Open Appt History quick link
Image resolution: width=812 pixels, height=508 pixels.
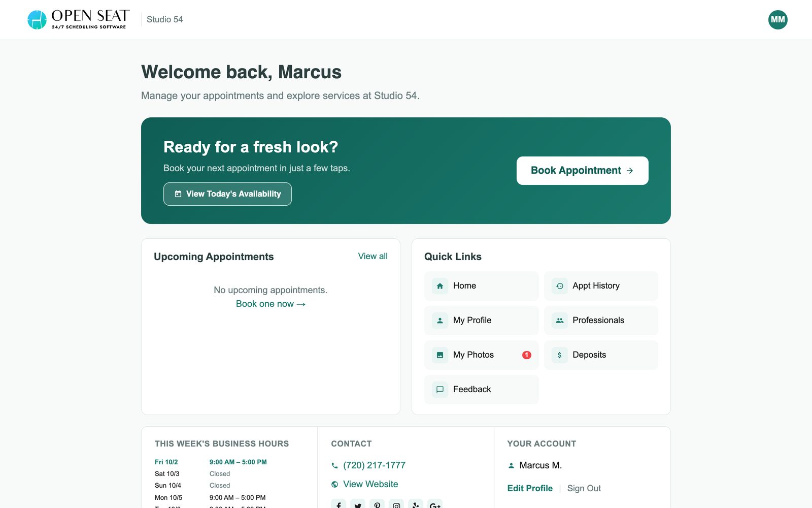(601, 286)
